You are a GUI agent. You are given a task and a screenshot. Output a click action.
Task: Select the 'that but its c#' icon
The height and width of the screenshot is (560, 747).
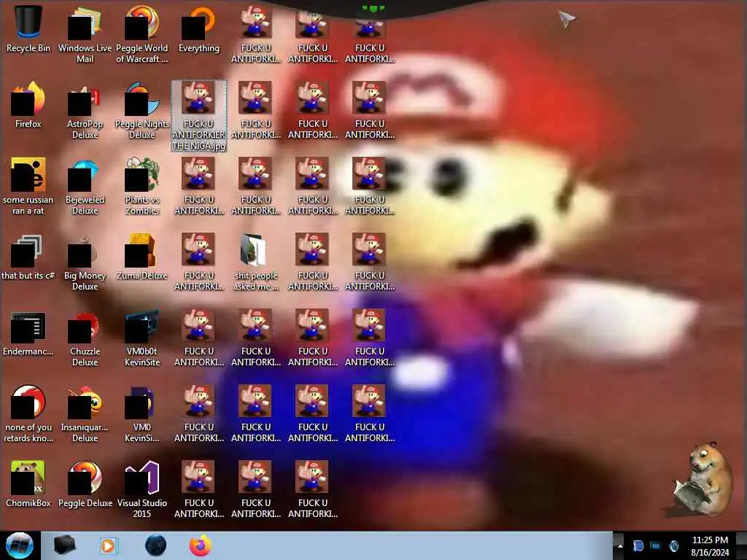28,257
